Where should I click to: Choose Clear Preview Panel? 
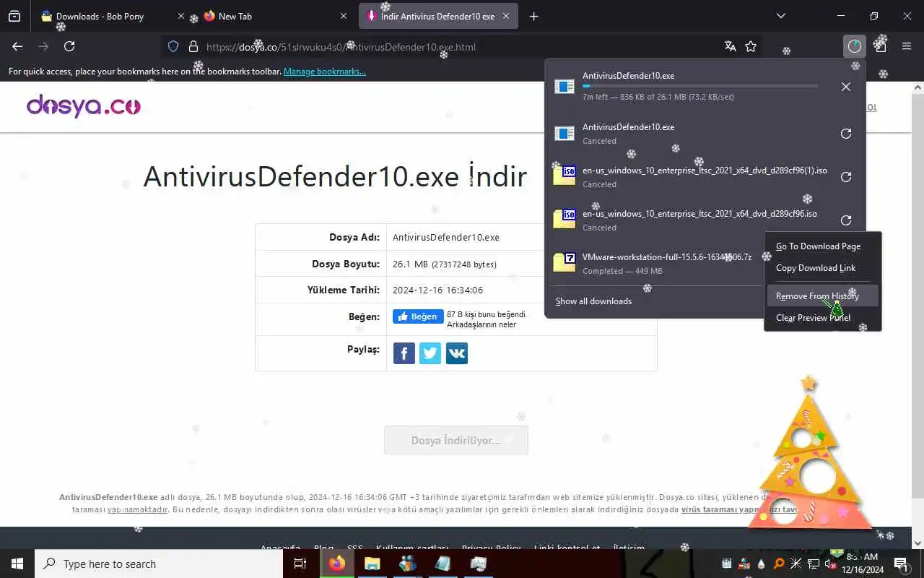(x=823, y=317)
